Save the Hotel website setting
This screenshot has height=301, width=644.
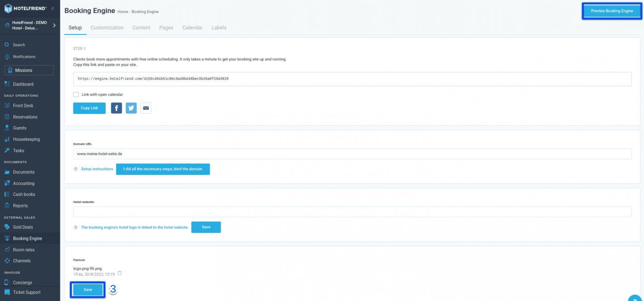click(x=206, y=227)
